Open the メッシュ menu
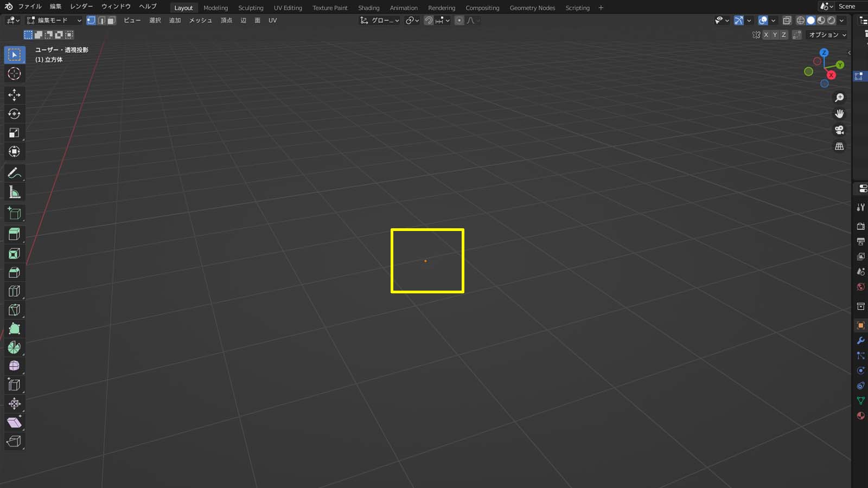 click(x=200, y=21)
